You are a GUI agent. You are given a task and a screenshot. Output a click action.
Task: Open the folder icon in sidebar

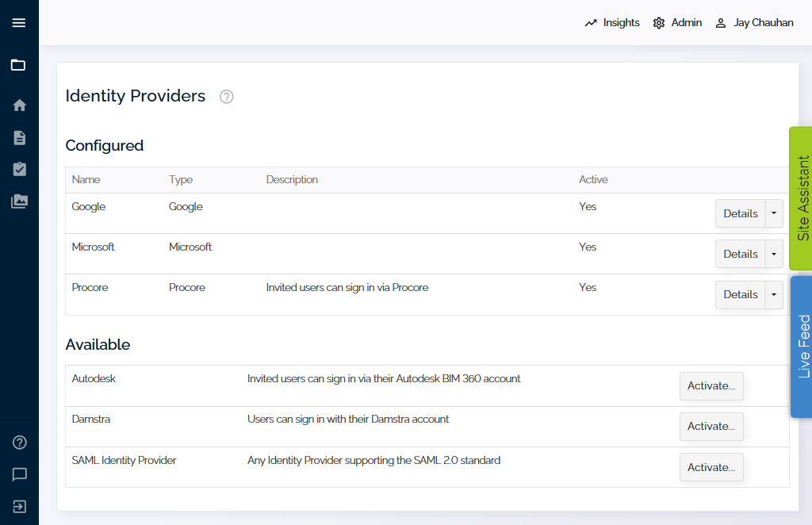(x=18, y=65)
